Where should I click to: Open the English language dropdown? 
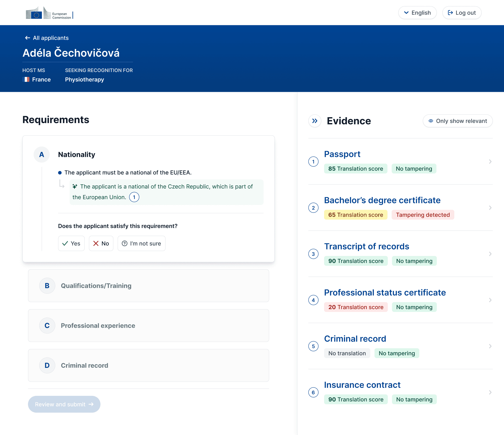pos(417,13)
